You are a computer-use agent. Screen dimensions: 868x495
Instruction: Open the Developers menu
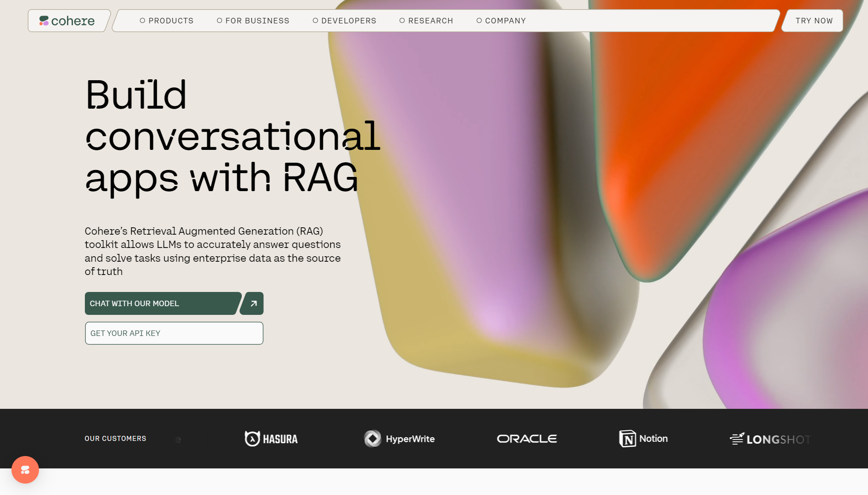[x=344, y=21]
